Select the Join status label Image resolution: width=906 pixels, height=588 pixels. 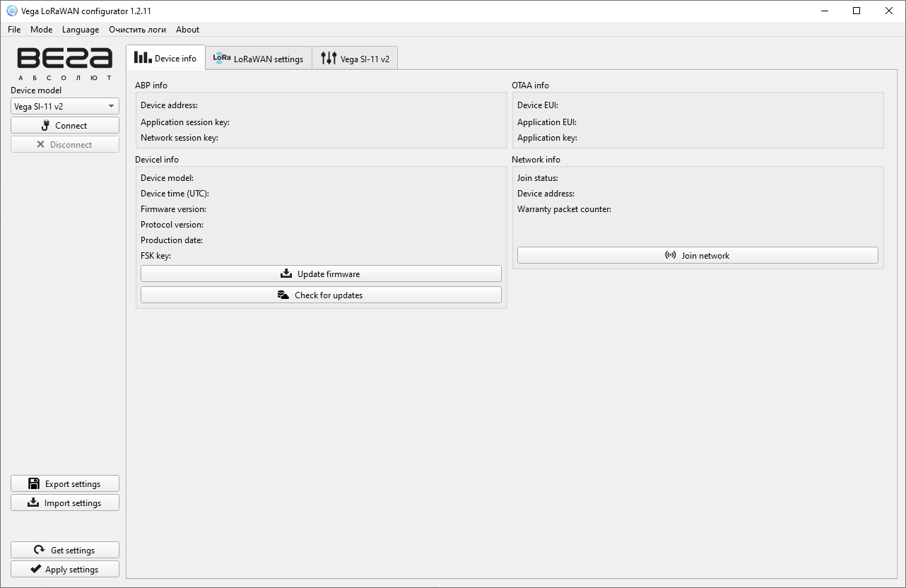[x=538, y=178]
